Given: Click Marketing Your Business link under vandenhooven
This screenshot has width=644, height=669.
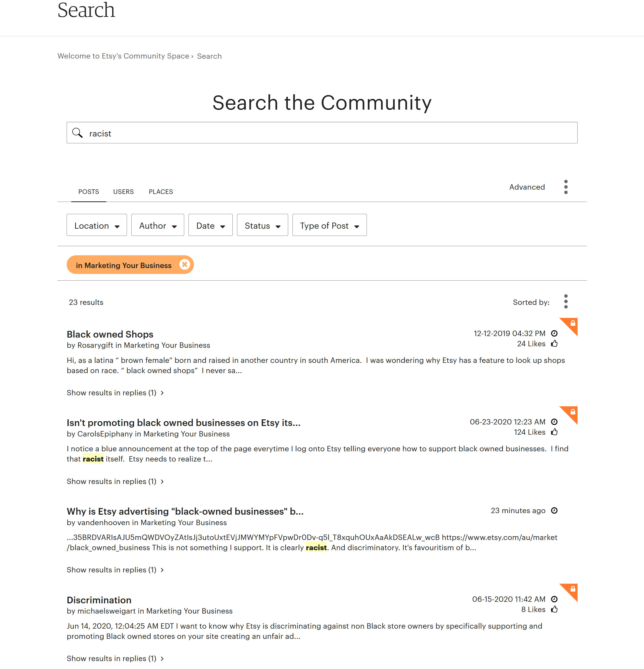Looking at the screenshot, I should click(x=184, y=523).
